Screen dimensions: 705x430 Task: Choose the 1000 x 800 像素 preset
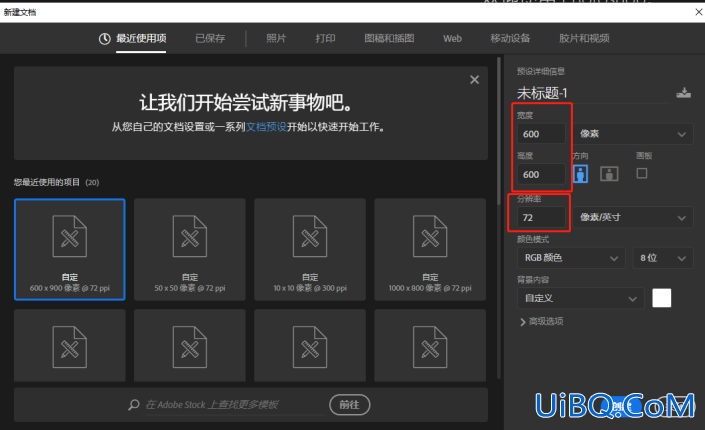430,249
